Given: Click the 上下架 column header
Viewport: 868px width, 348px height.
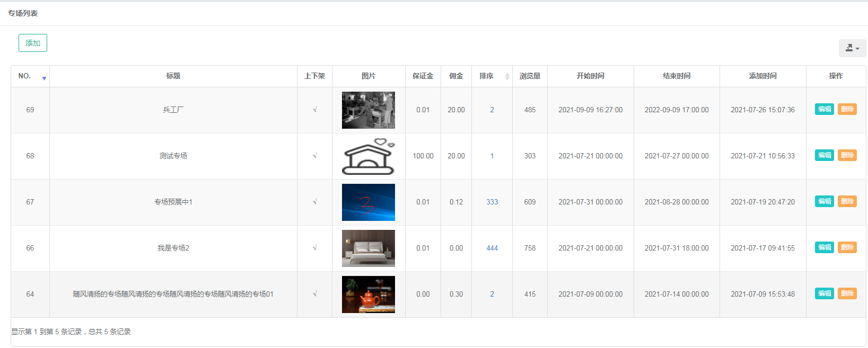Looking at the screenshot, I should (x=315, y=76).
